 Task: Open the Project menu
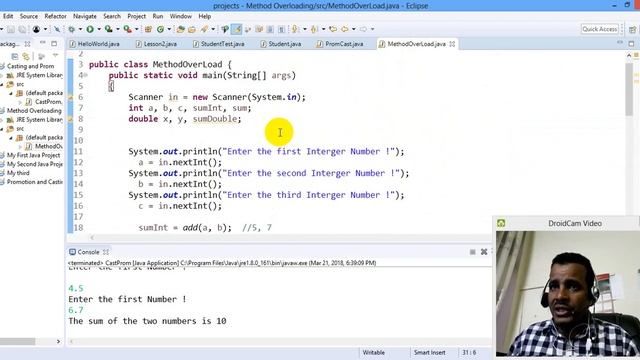[136, 16]
